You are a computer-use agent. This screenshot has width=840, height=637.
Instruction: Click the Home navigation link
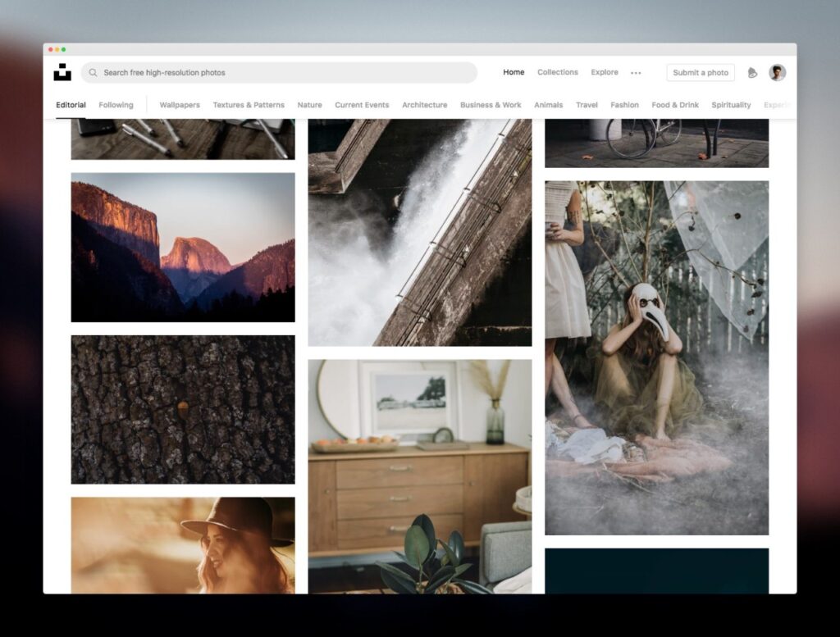pyautogui.click(x=514, y=72)
